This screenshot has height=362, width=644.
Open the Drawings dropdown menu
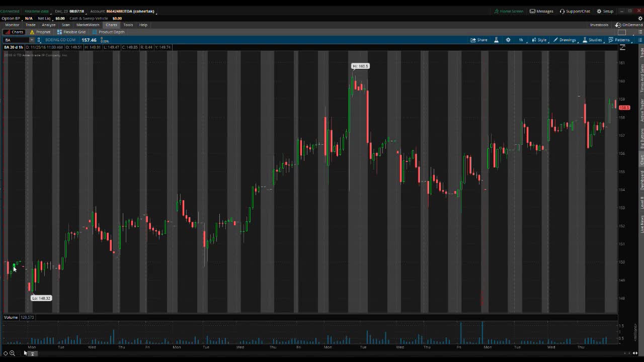click(565, 40)
